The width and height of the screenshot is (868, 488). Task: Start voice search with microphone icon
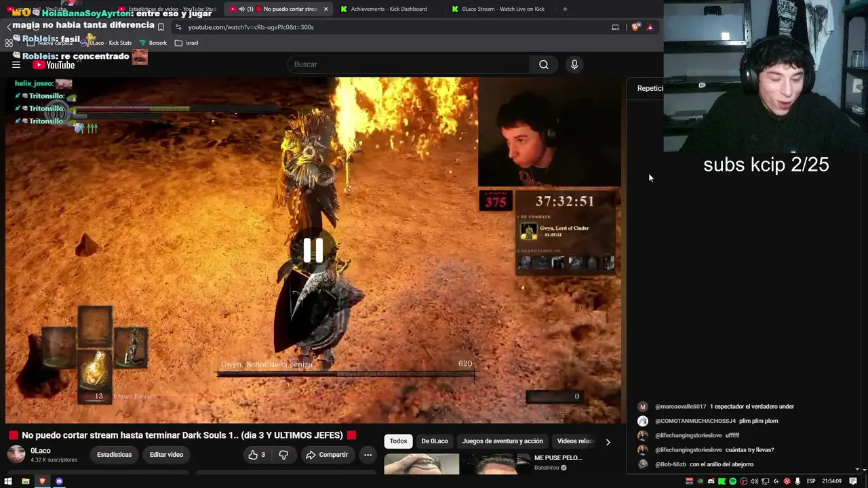[x=574, y=64]
